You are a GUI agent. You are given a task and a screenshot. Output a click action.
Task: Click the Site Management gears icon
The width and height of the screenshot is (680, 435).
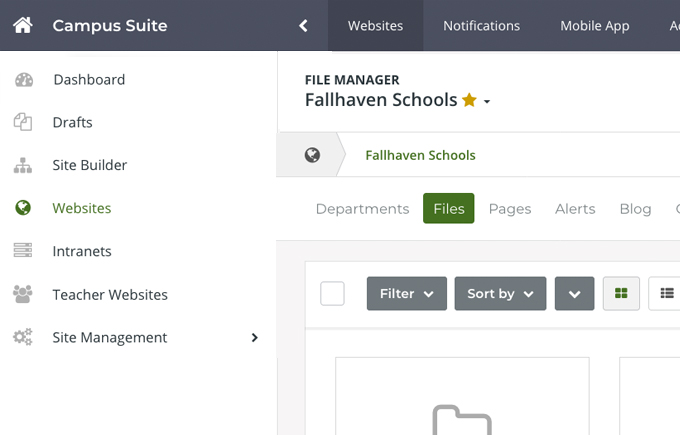23,337
